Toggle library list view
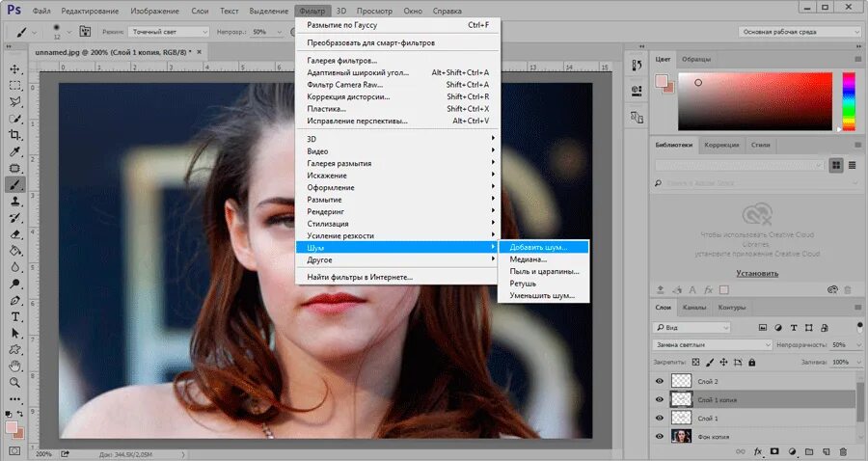Image resolution: width=868 pixels, height=461 pixels. pyautogui.click(x=852, y=165)
